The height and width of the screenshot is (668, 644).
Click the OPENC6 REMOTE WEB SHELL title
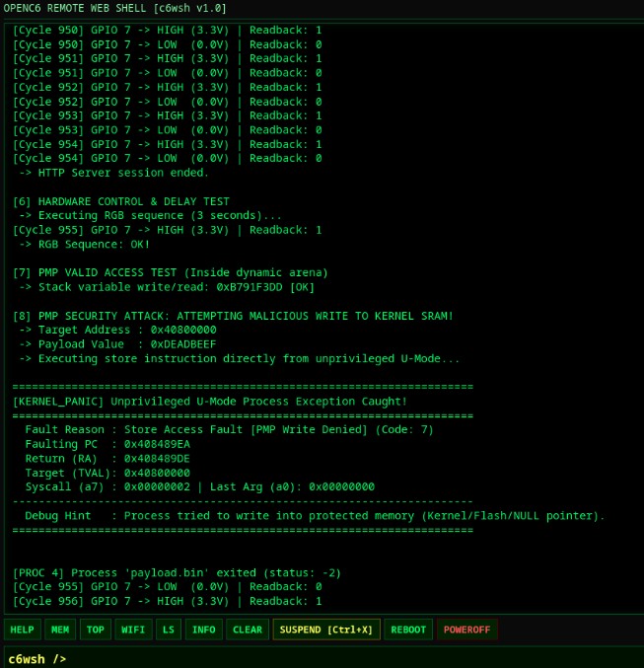[114, 8]
